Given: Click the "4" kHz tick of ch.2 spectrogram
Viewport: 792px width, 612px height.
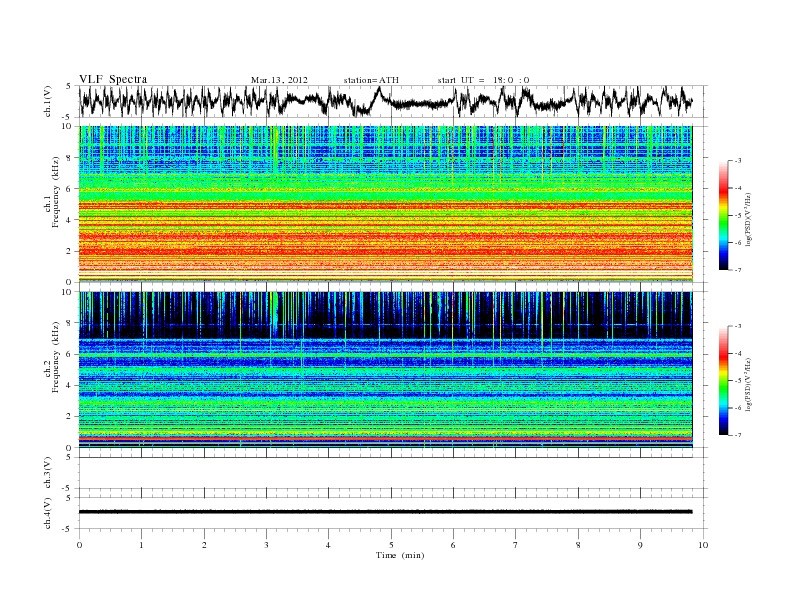Looking at the screenshot, I should point(70,385).
